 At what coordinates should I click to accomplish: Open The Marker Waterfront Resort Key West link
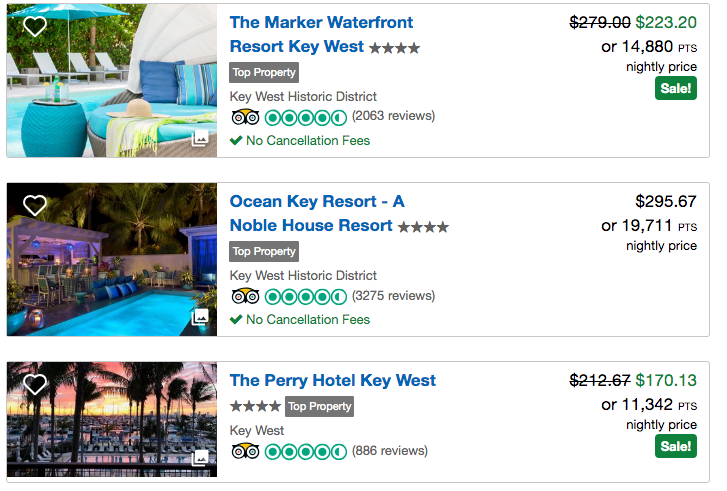coord(321,23)
